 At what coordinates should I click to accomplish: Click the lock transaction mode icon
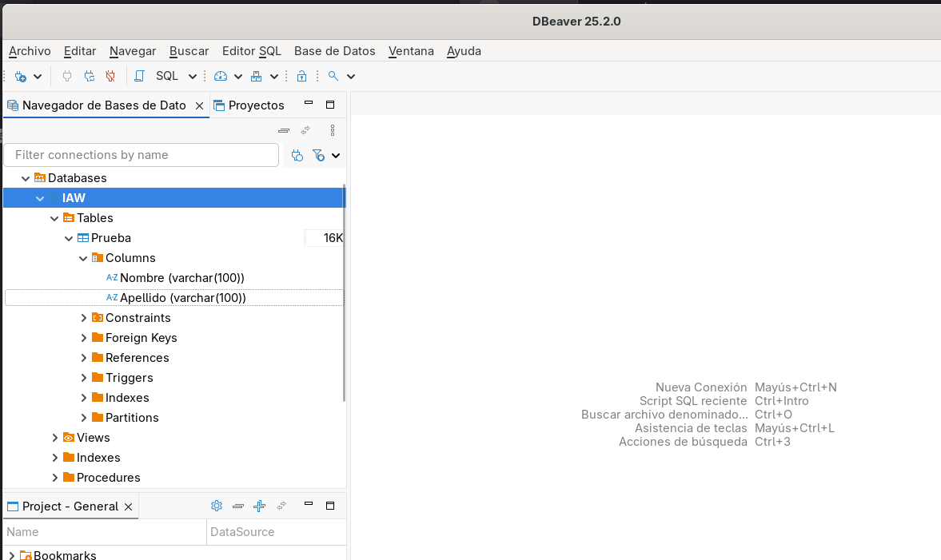coord(302,76)
